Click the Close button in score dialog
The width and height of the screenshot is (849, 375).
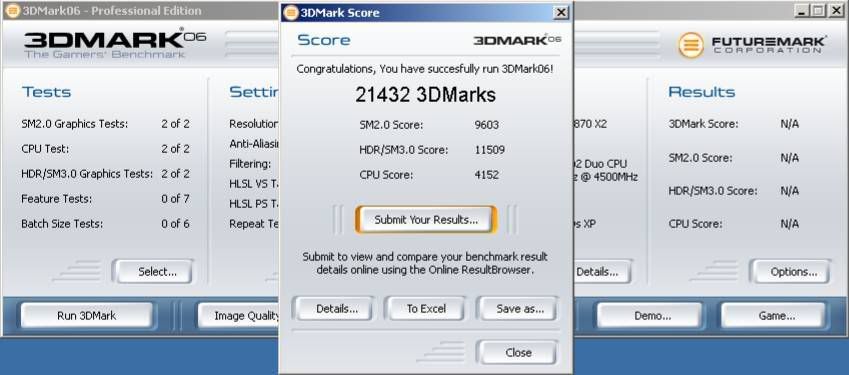[517, 352]
